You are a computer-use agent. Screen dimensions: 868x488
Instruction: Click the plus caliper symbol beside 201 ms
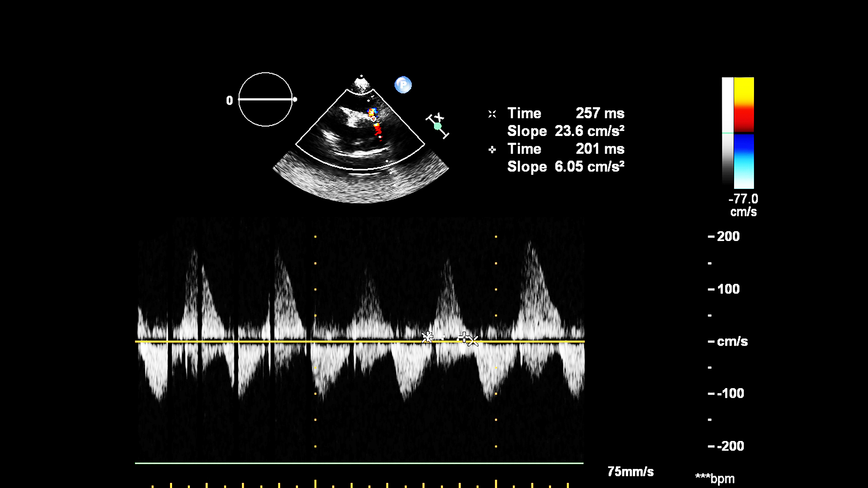pos(492,150)
